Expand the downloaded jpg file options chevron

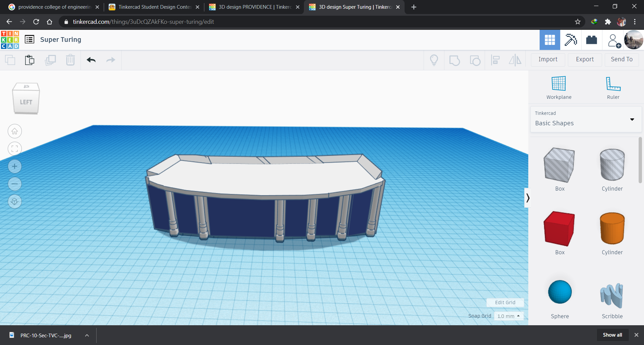[87, 335]
